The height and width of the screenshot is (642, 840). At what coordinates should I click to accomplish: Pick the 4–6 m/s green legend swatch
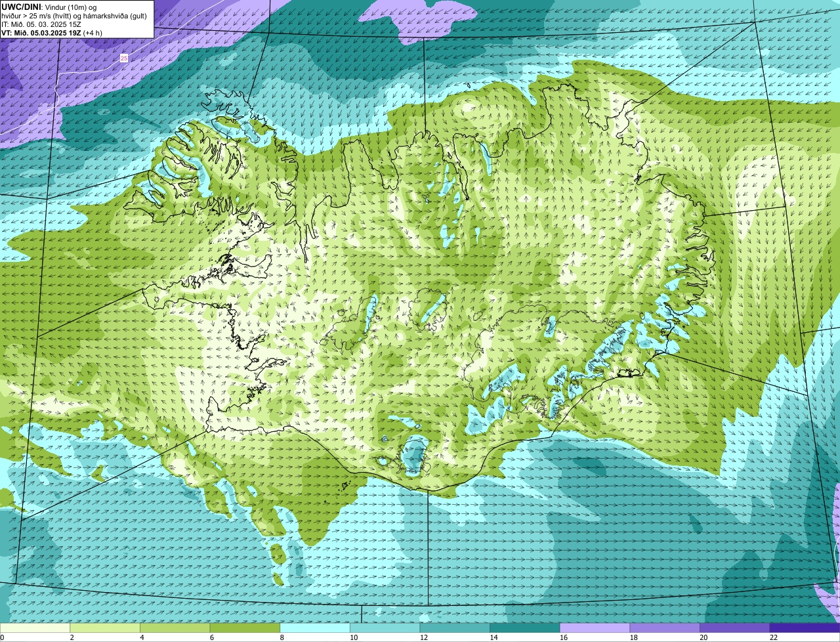175,628
